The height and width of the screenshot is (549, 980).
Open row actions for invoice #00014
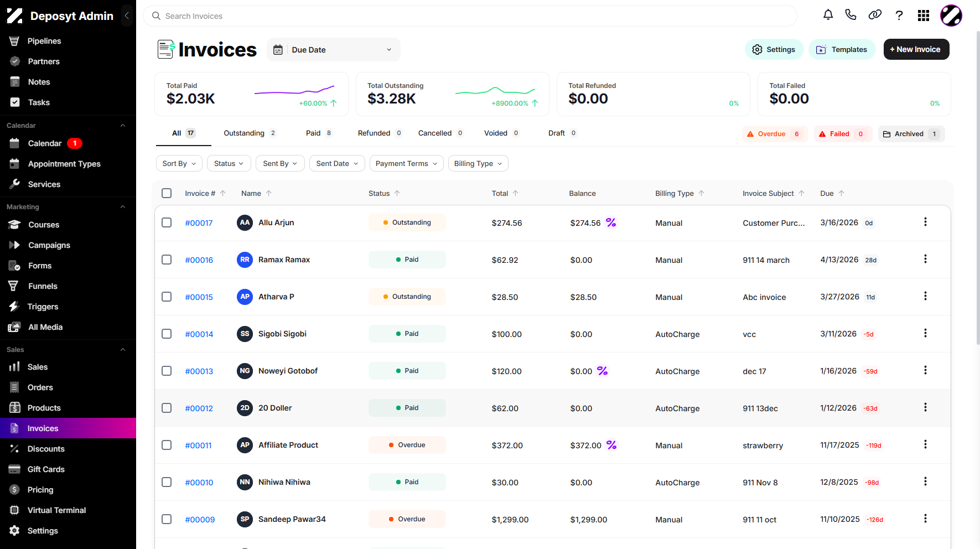point(925,333)
